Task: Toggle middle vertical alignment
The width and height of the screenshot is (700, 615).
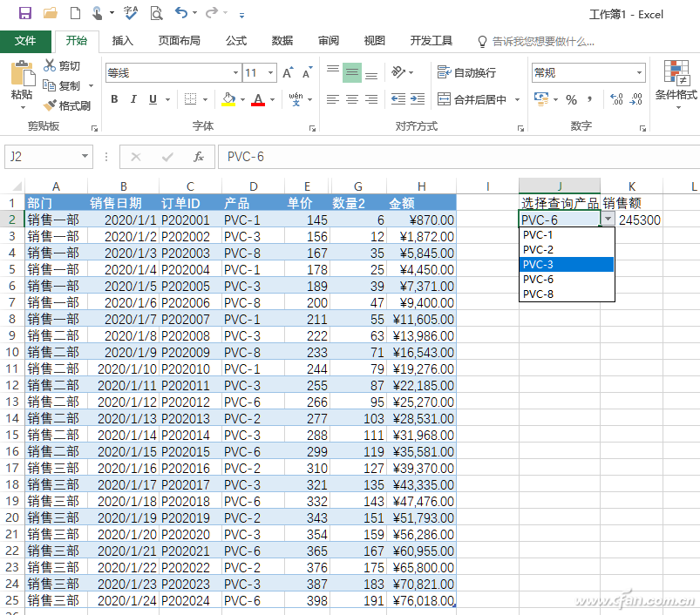Action: pos(352,72)
